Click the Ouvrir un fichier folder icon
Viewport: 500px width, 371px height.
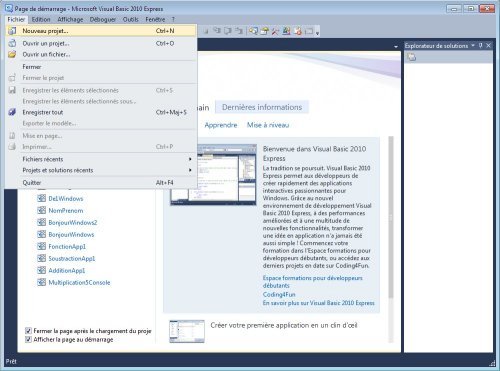click(x=12, y=54)
